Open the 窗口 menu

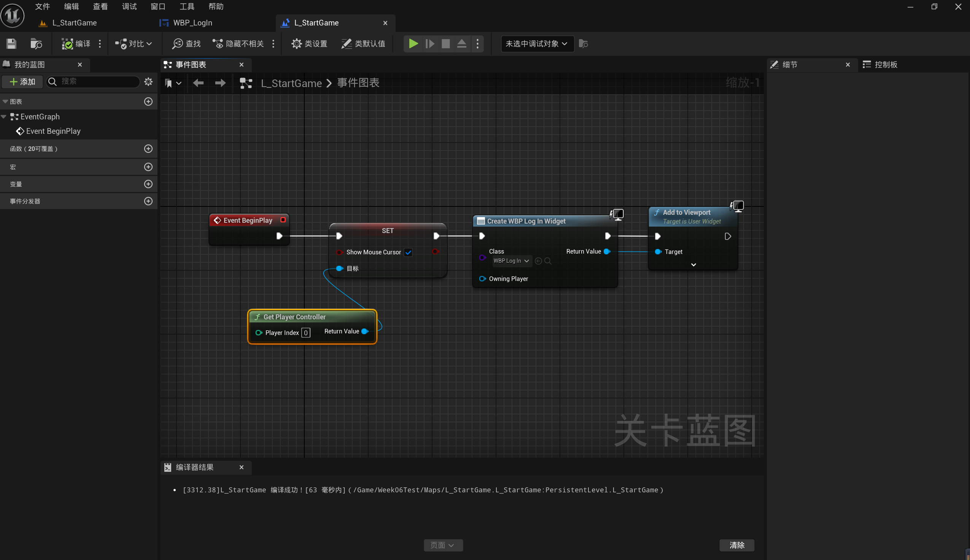157,6
